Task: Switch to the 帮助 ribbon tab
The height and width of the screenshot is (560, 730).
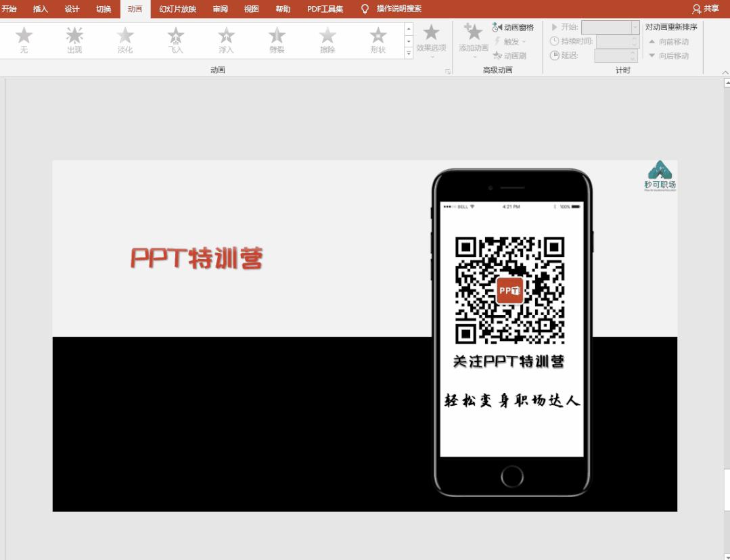Action: [283, 9]
